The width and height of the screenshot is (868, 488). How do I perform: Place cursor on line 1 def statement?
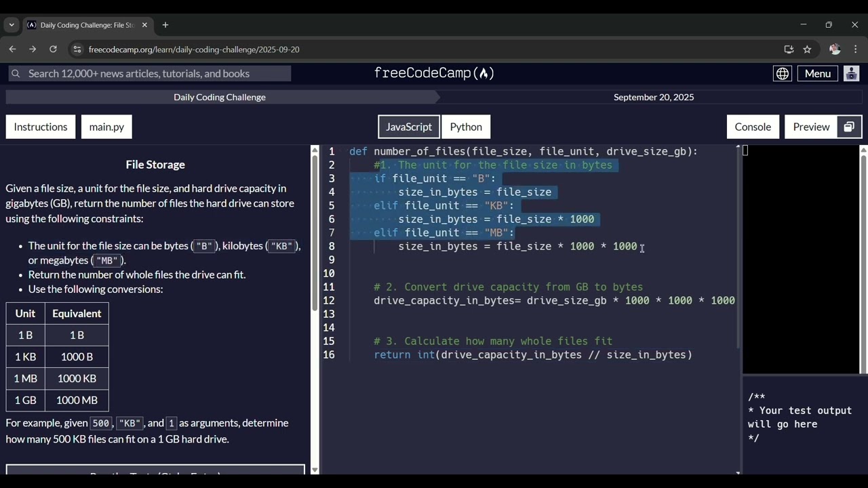524,151
